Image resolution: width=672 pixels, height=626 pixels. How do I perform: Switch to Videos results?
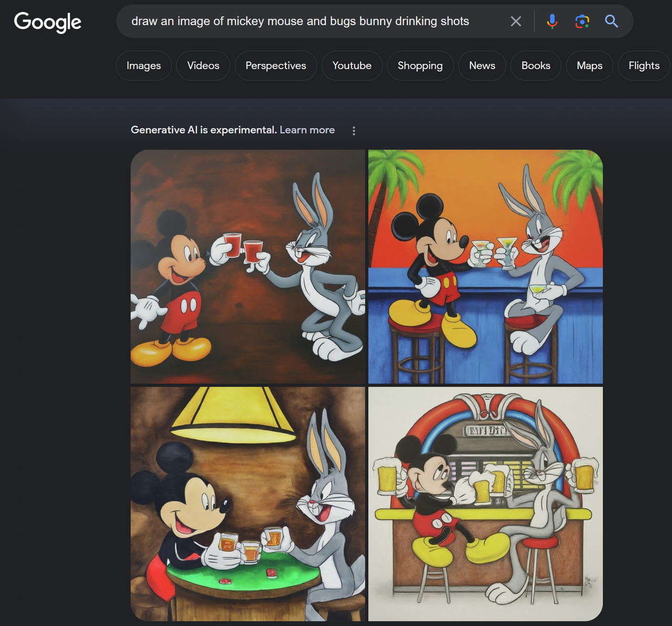click(203, 66)
